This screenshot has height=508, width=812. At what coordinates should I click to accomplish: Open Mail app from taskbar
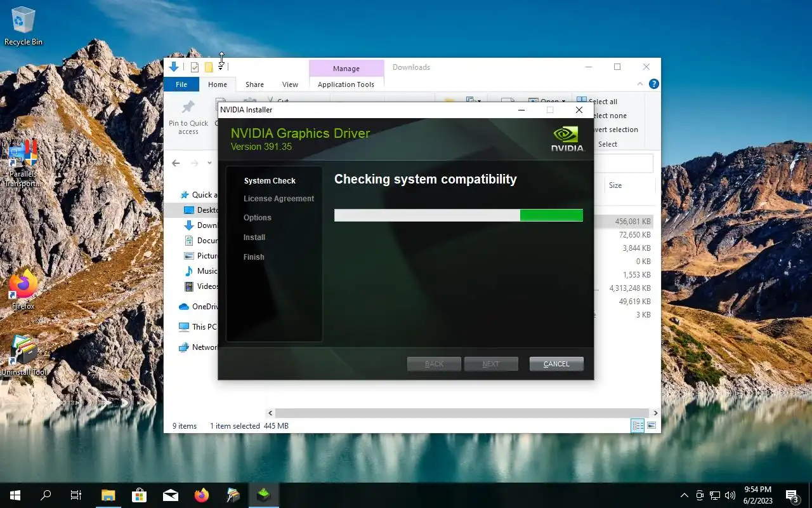click(170, 495)
